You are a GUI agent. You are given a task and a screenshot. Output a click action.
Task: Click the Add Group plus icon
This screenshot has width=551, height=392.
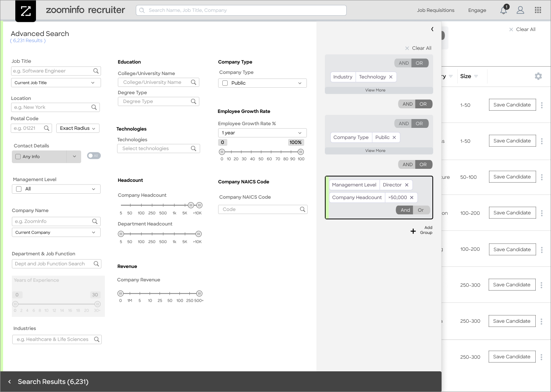pyautogui.click(x=413, y=231)
